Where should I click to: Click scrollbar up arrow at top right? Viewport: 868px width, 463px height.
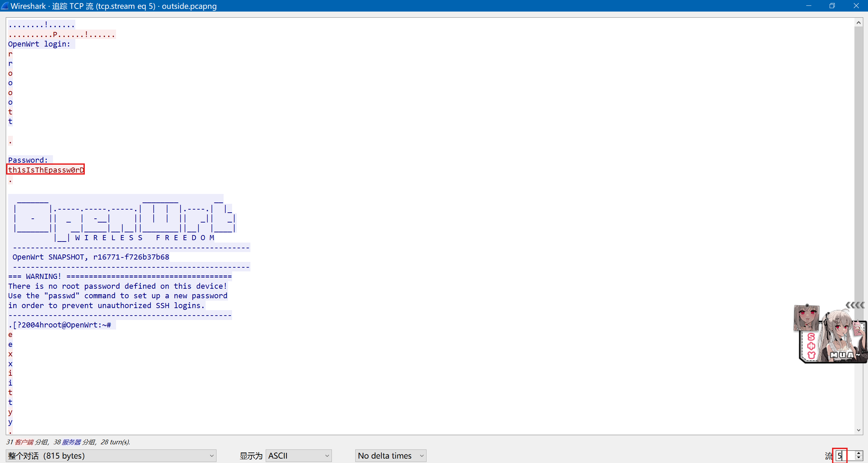[x=858, y=23]
